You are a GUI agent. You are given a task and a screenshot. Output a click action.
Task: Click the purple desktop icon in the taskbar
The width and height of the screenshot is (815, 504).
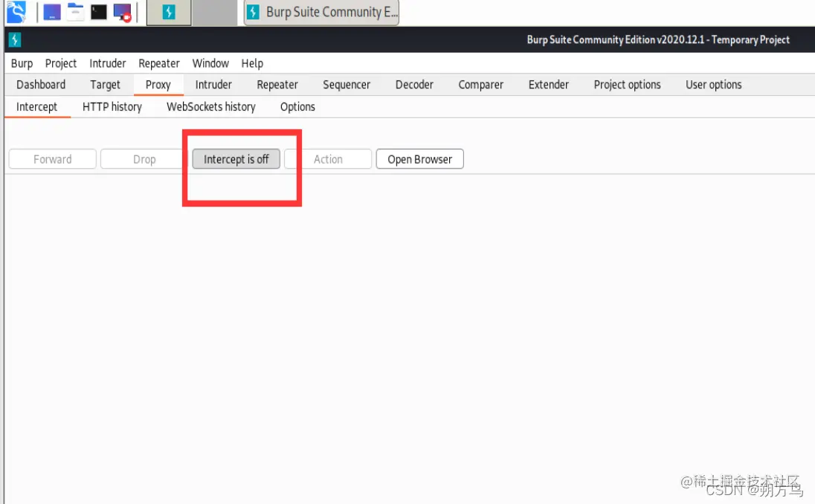point(52,12)
